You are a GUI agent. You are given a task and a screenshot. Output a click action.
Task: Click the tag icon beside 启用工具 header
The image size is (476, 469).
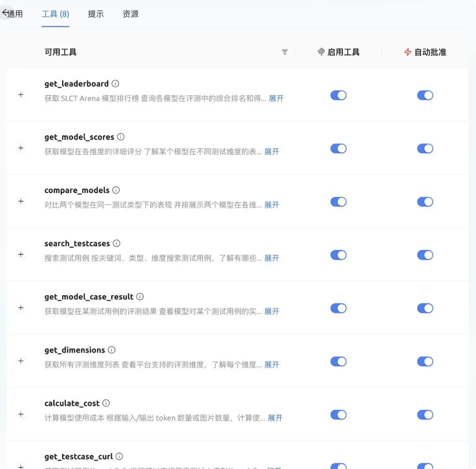coord(321,52)
